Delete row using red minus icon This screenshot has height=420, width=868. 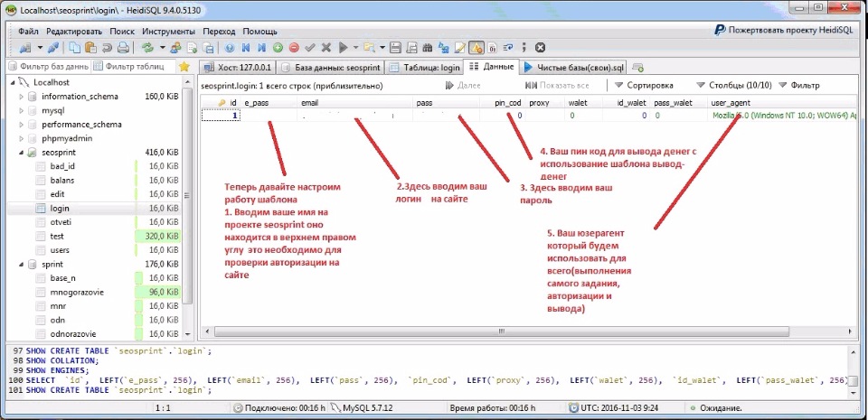pyautogui.click(x=294, y=48)
